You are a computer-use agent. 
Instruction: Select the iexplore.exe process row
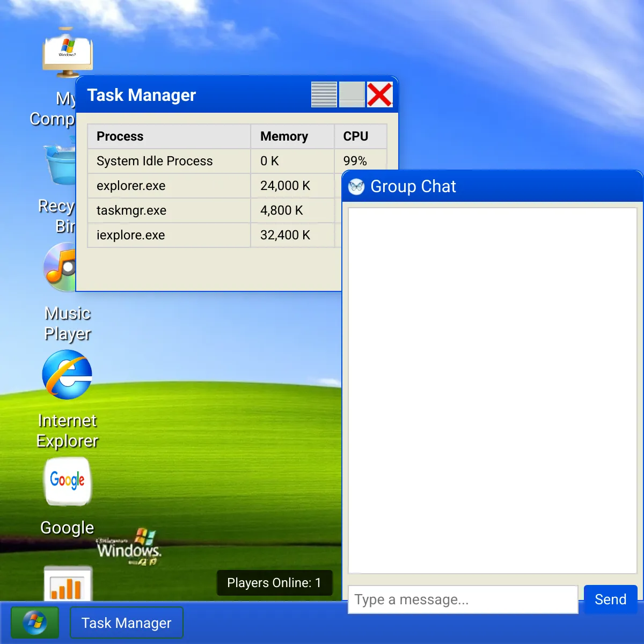(168, 235)
